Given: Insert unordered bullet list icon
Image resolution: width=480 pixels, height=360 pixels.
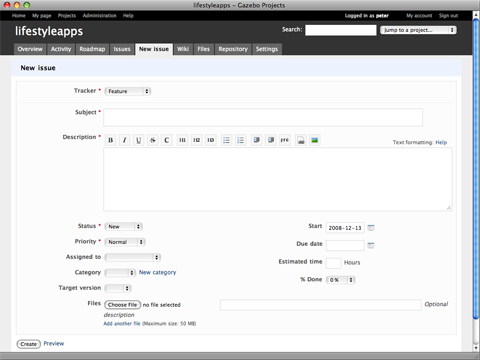Looking at the screenshot, I should pyautogui.click(x=226, y=140).
